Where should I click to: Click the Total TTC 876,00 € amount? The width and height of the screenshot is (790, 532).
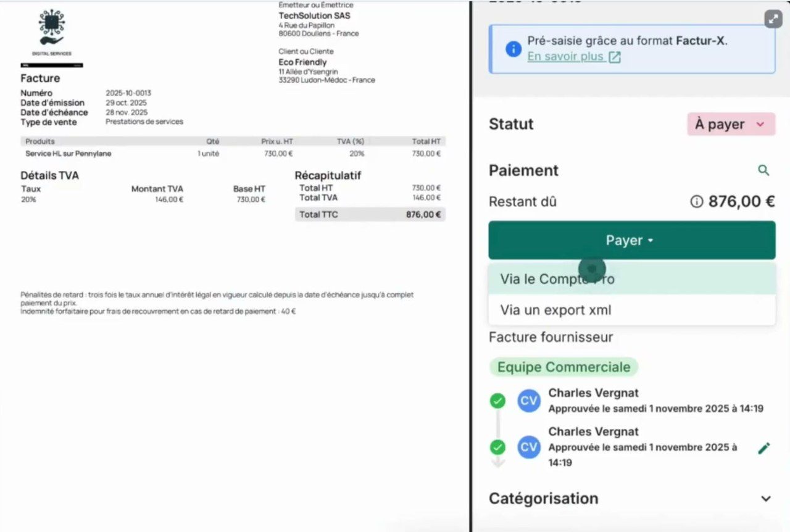click(x=423, y=215)
